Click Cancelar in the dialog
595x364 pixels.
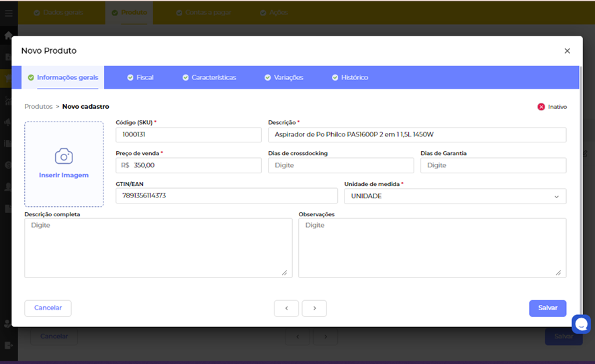tap(48, 308)
